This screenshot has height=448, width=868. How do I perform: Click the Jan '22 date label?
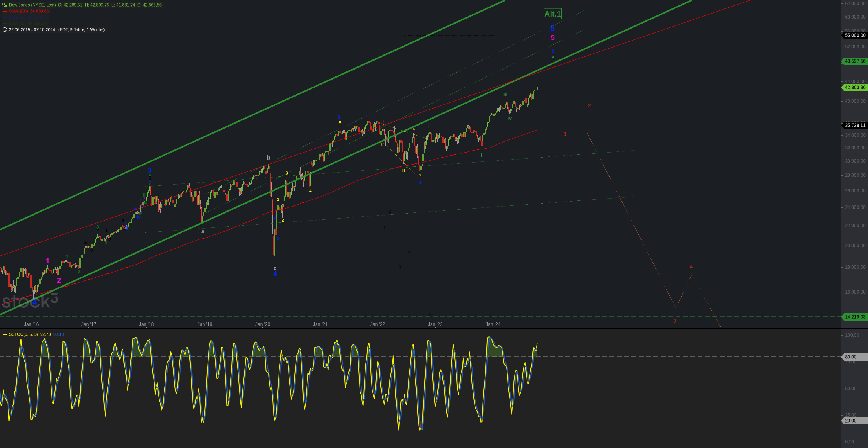[x=378, y=324]
